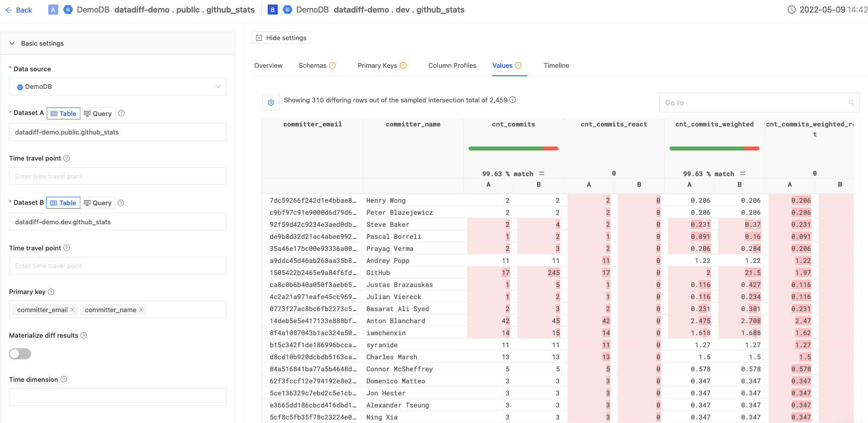View the Schemas tab warning icon
This screenshot has width=868, height=423.
pyautogui.click(x=332, y=66)
